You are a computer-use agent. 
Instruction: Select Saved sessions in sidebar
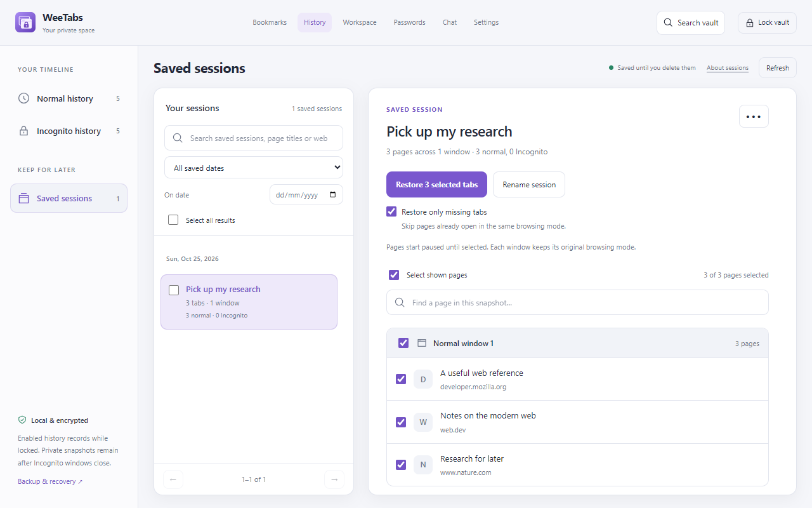tap(69, 198)
